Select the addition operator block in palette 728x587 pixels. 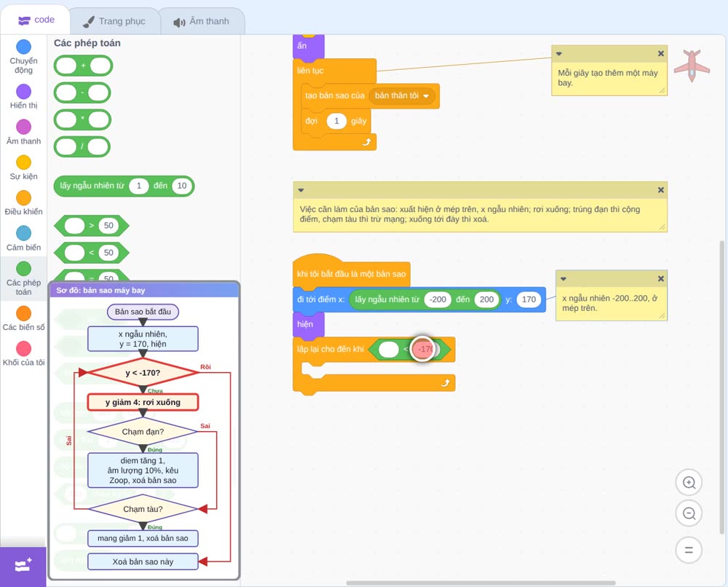(x=83, y=66)
